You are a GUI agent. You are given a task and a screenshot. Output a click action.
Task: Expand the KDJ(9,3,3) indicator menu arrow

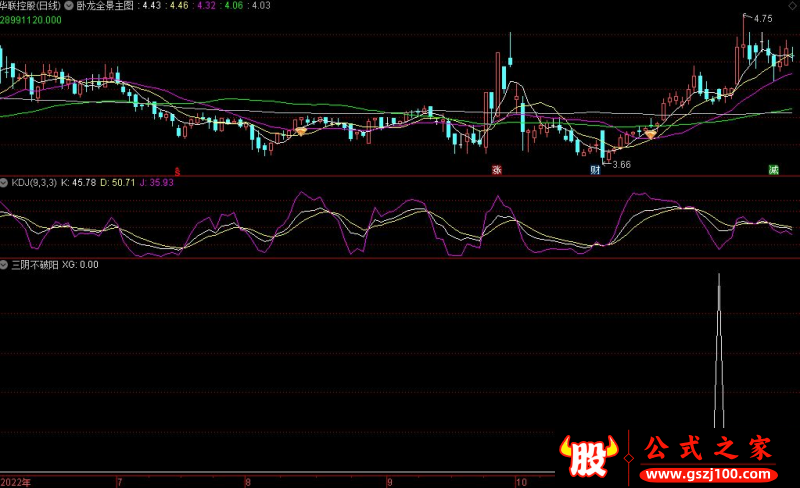tap(4, 183)
